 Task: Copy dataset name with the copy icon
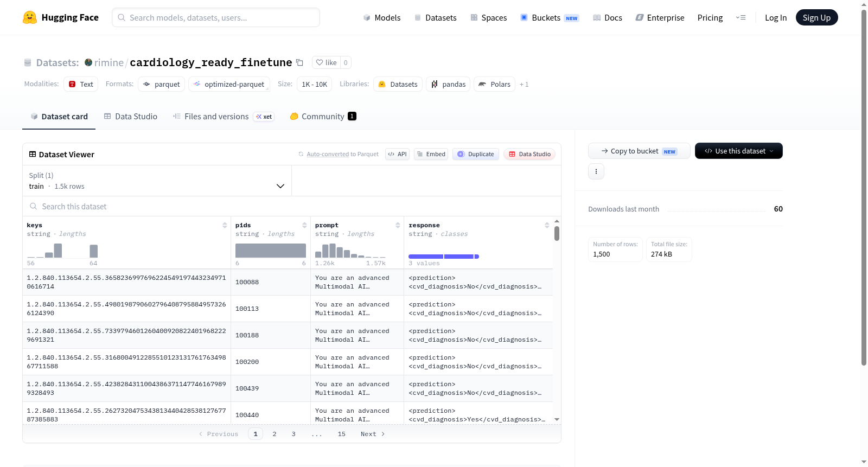point(299,62)
